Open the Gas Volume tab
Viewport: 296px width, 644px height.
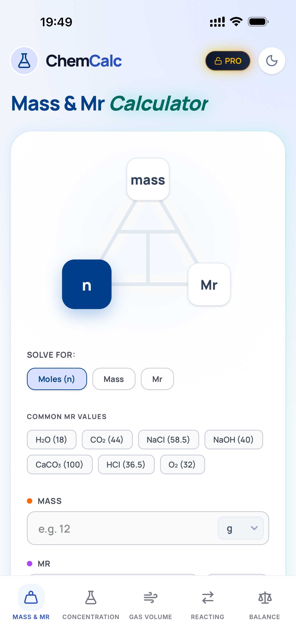(x=150, y=598)
